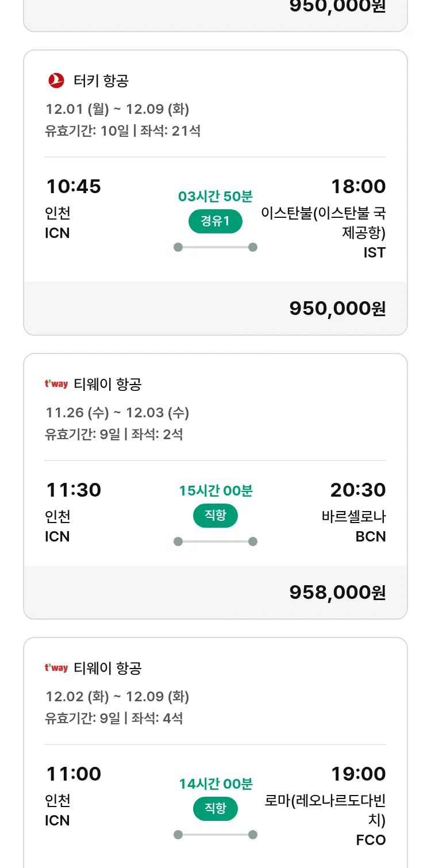431x868 pixels.
Task: Tap the IST airport code
Action: [x=374, y=252]
